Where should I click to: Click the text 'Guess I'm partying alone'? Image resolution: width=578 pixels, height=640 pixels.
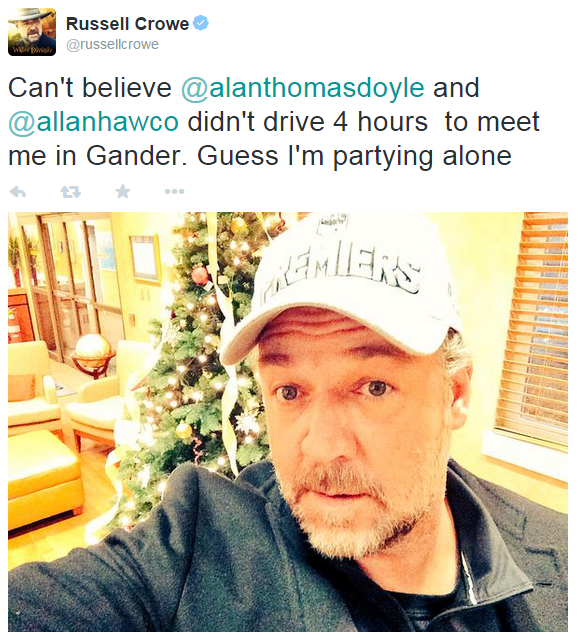pyautogui.click(x=354, y=156)
